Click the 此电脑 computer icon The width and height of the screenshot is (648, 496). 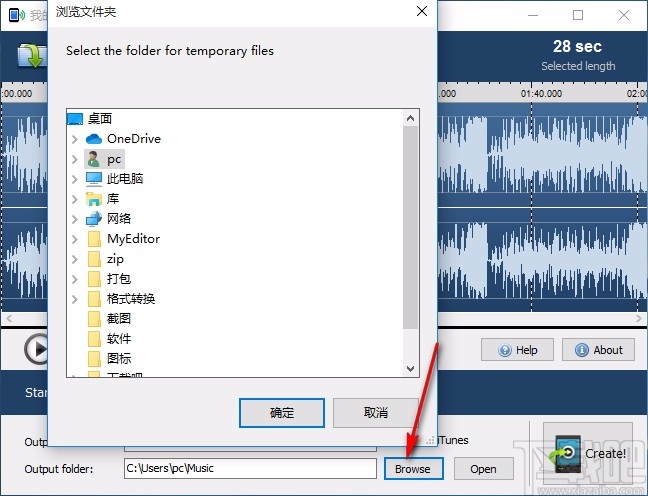click(x=94, y=179)
